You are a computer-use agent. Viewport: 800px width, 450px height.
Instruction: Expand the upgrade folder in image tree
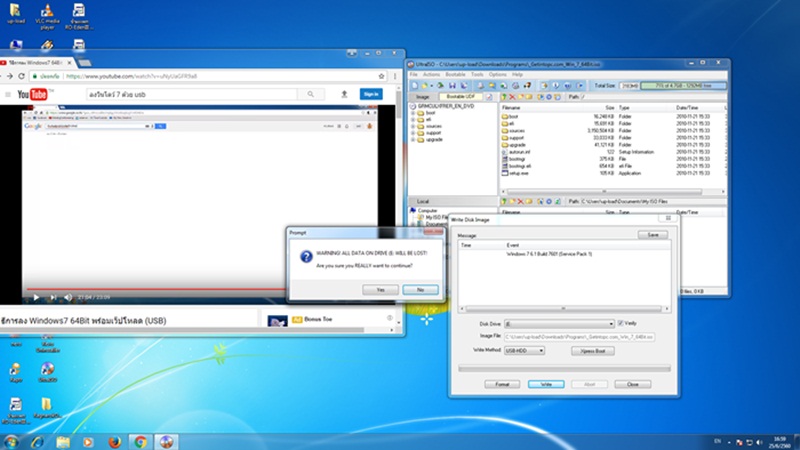pos(413,139)
